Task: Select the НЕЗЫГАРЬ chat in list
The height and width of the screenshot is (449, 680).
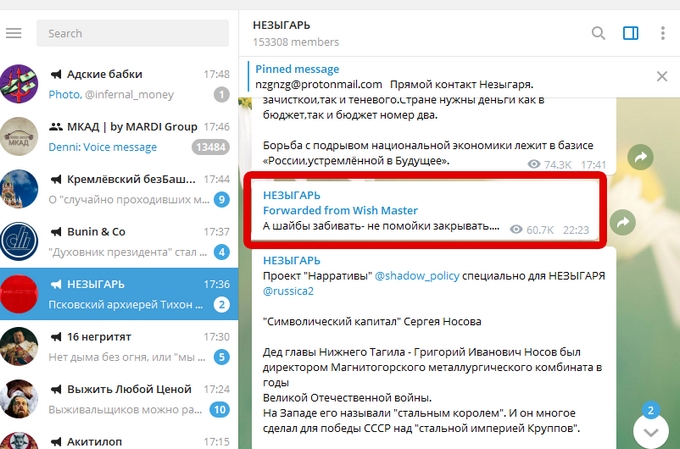Action: click(x=119, y=294)
